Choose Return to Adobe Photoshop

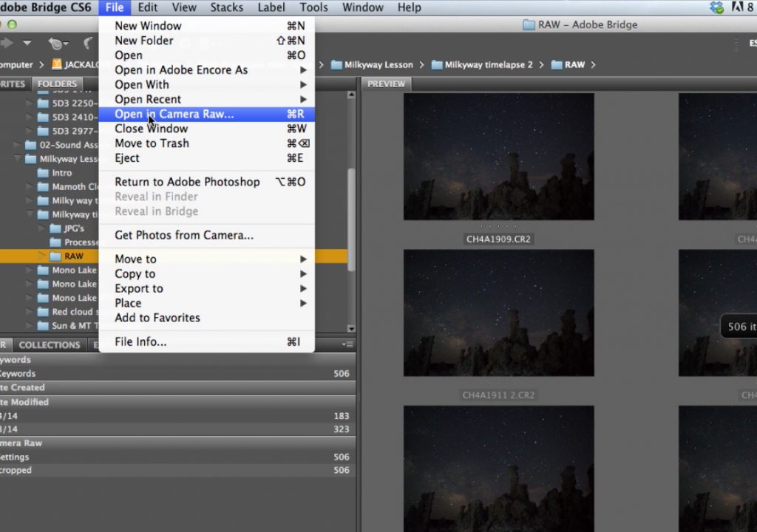coord(207,182)
